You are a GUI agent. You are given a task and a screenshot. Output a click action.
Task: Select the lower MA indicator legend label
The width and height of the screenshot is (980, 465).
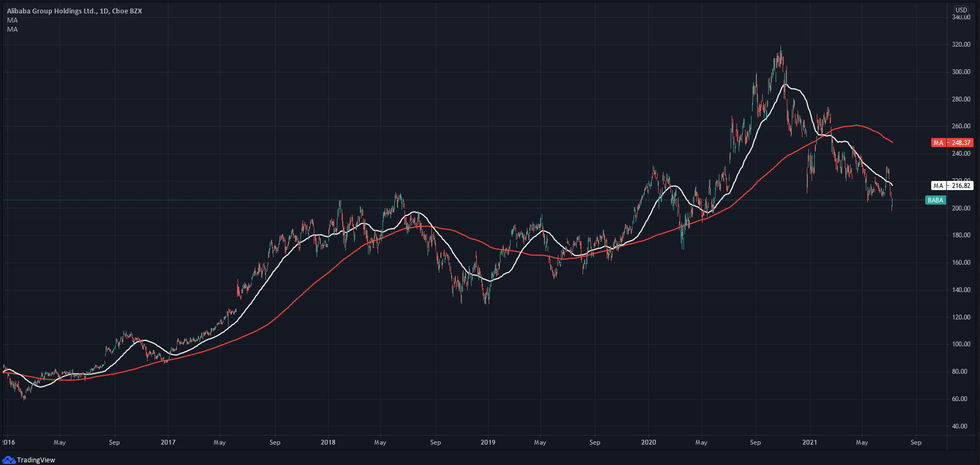click(x=12, y=30)
